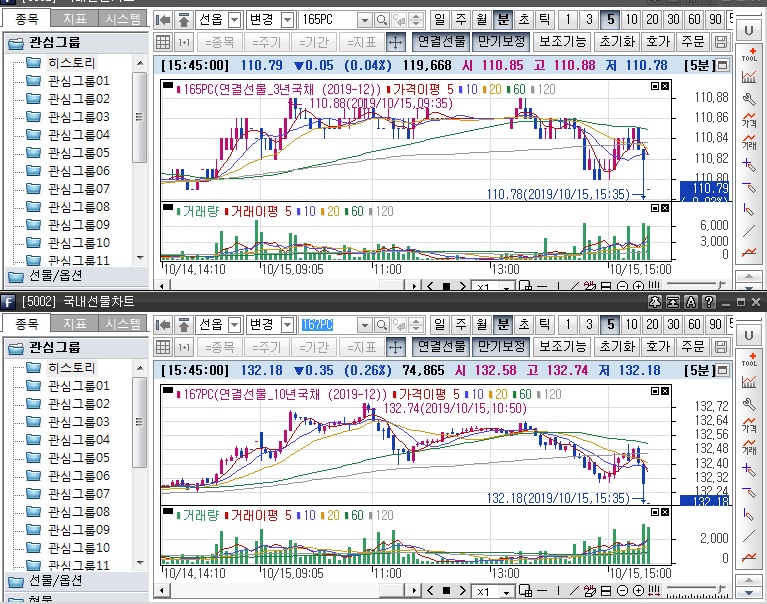Click the 초기화 button in lower toolbar

pyautogui.click(x=614, y=347)
